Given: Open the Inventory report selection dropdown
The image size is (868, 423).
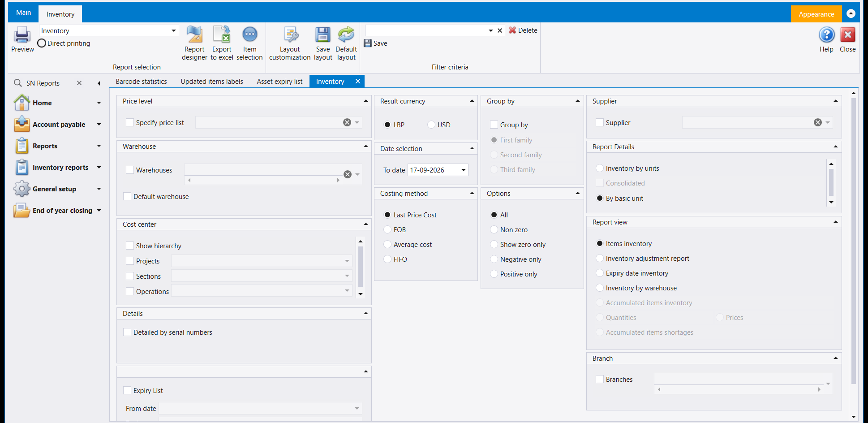Looking at the screenshot, I should pyautogui.click(x=174, y=31).
